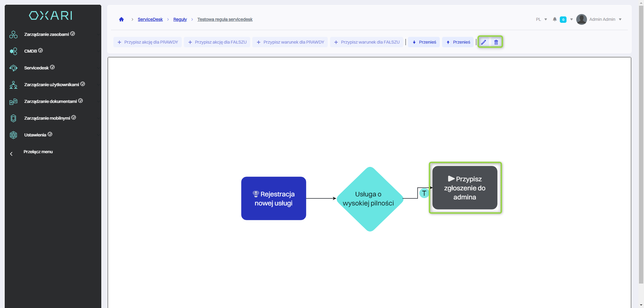This screenshot has height=308, width=644.
Task: Click the Ustawienia gear icon
Action: (x=13, y=135)
